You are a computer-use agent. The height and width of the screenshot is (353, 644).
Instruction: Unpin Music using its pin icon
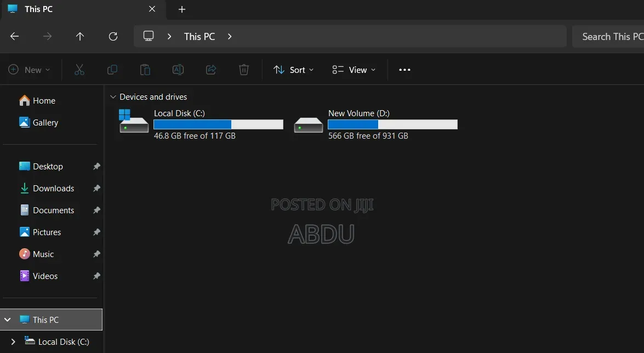point(96,254)
